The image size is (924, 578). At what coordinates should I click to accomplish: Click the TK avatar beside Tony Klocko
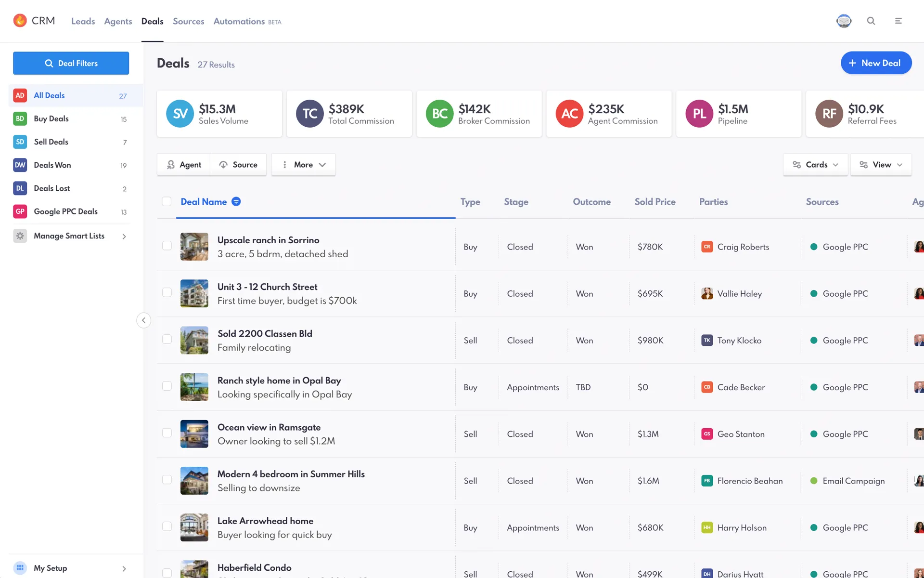[707, 340]
